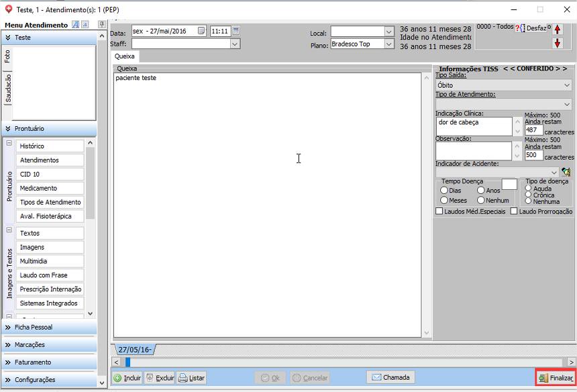Viewport: 577px width, 392px height.
Task: Click the horizontal scrollbar thumb above toolbar
Action: click(127, 362)
